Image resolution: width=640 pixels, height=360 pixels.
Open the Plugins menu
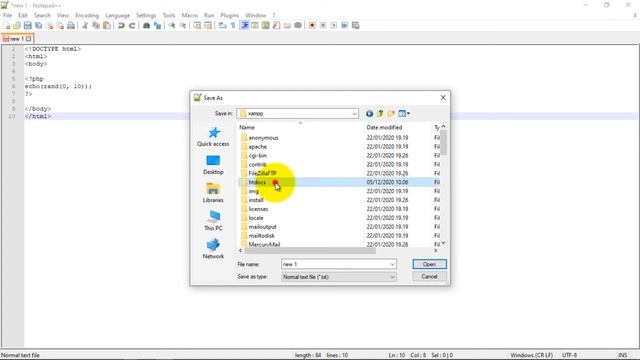tap(229, 15)
